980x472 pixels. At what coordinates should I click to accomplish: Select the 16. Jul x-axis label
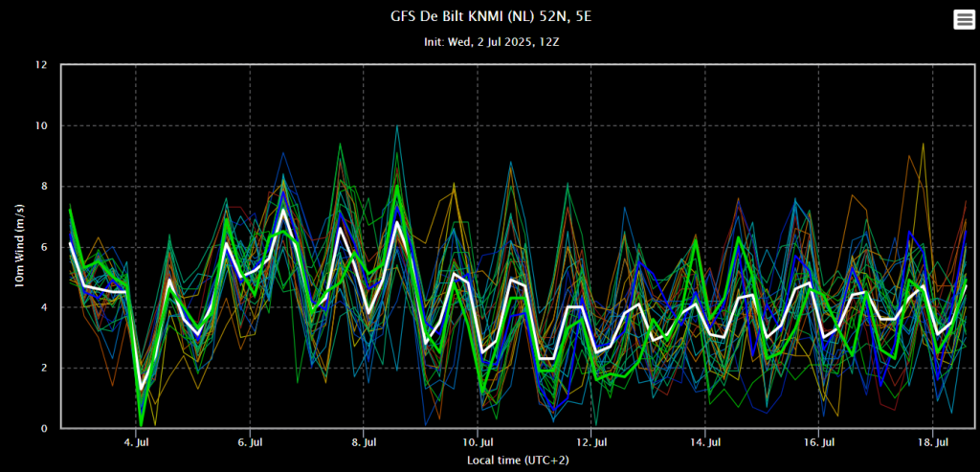click(x=819, y=441)
